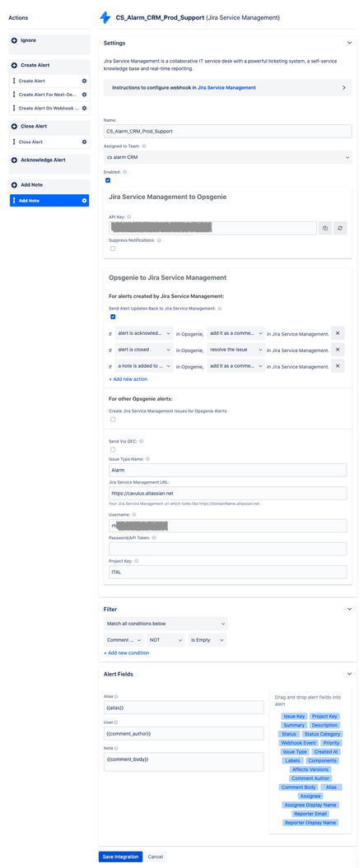This screenshot has height=868, width=359.
Task: Regenerate the API Key
Action: (x=340, y=228)
